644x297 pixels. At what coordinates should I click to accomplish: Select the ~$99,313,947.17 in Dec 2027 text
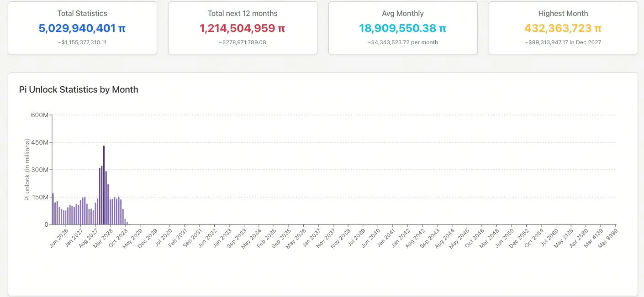[x=563, y=42]
